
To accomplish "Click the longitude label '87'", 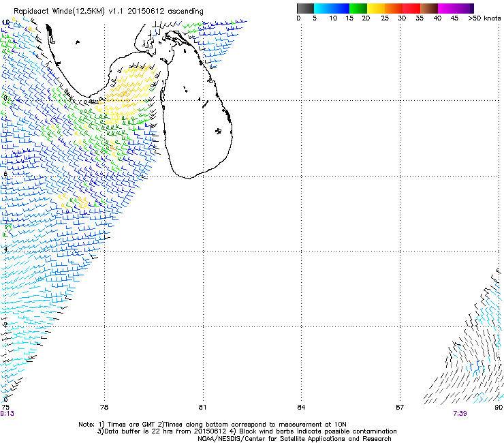I will coord(400,408).
